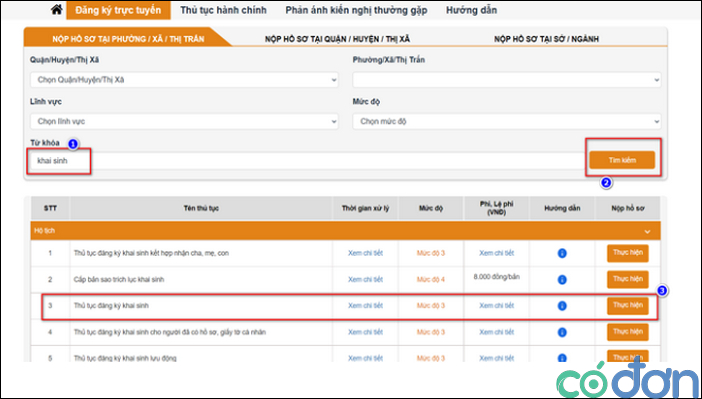View processing time details for row 1
The image size is (702, 399).
coord(365,253)
